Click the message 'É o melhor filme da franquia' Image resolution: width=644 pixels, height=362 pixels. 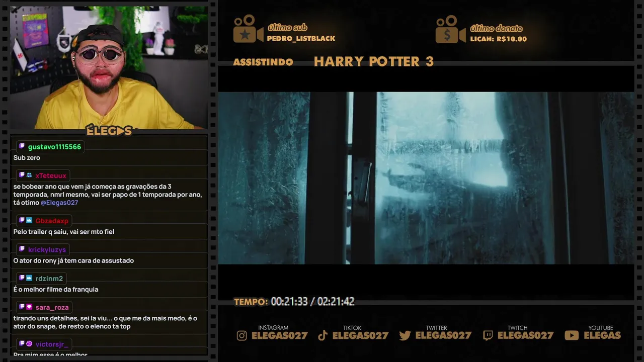point(56,289)
